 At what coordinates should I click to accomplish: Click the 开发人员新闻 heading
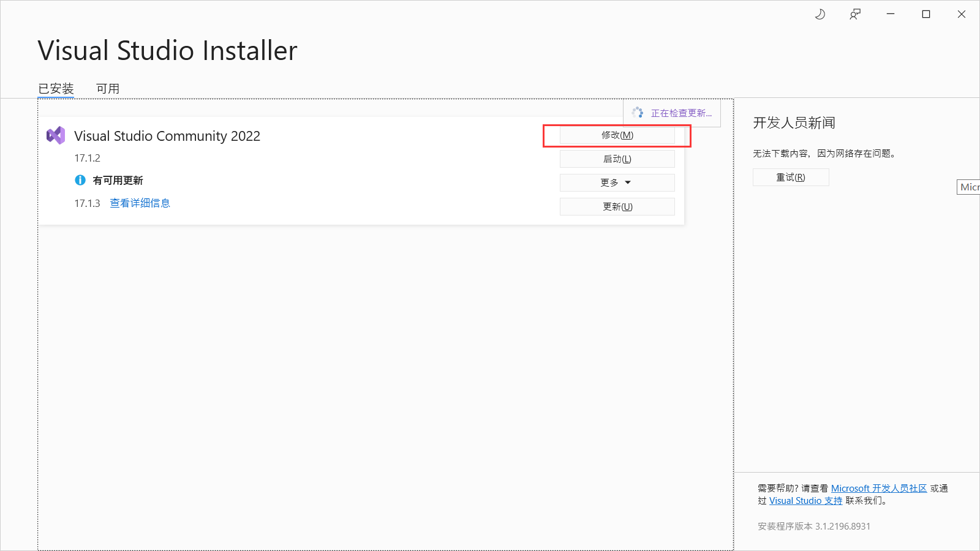[794, 123]
